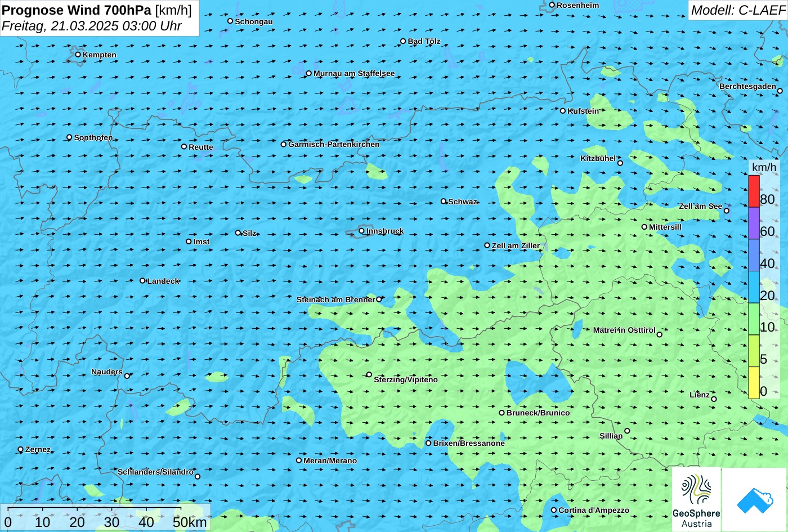Click the title 'Prognose Wind 700hPa'

coord(77,10)
